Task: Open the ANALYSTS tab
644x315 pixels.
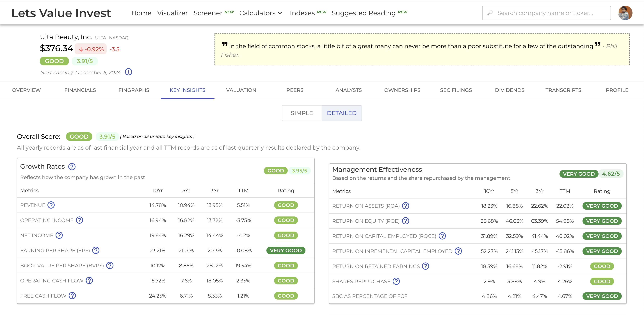Action: click(x=348, y=90)
